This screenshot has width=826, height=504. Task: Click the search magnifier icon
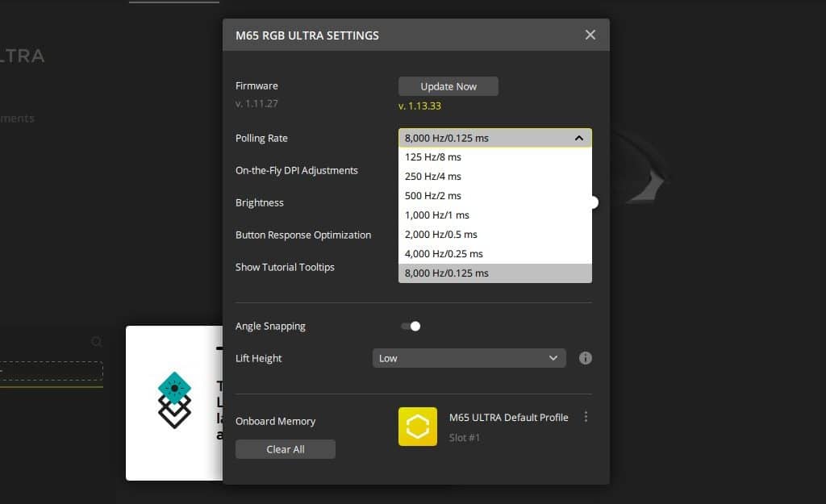click(97, 342)
